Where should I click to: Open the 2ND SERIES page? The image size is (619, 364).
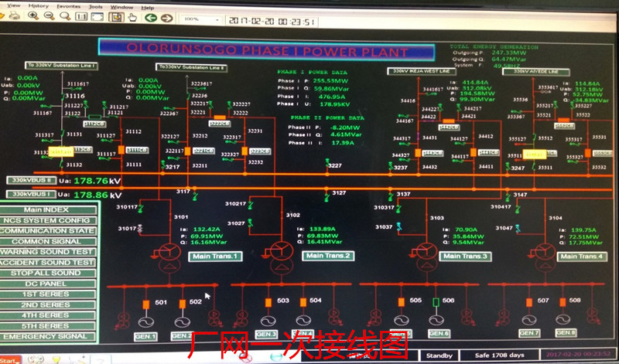point(47,304)
